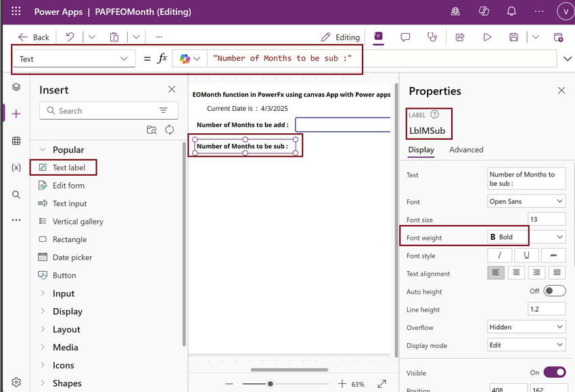Open the app launcher waffle icon

[x=16, y=11]
